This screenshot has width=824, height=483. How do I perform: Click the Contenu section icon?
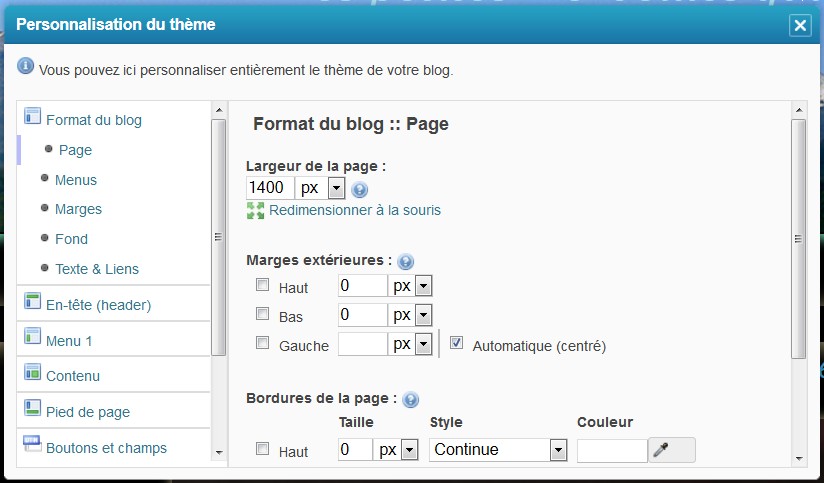pos(32,375)
